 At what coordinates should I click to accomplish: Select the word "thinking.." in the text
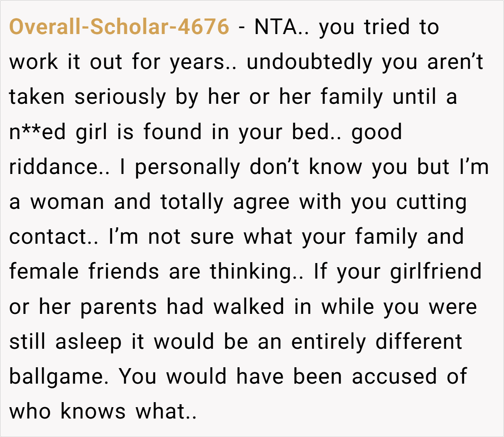tap(257, 272)
